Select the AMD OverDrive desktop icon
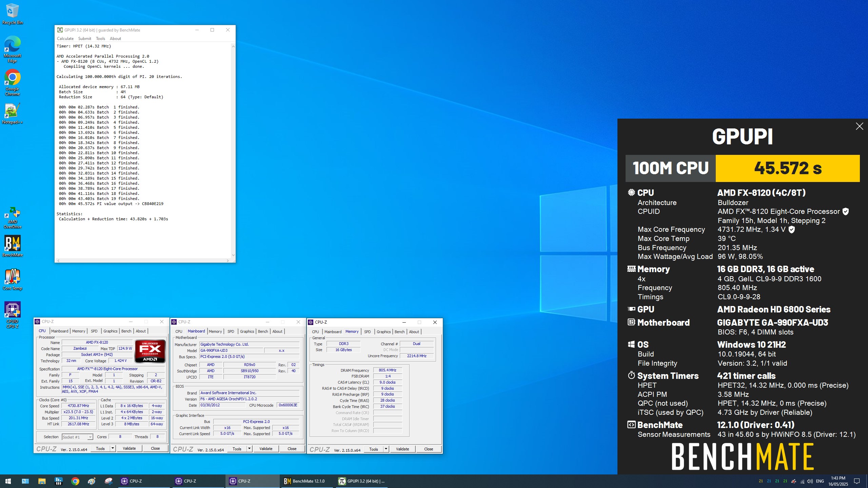868x488 pixels. tap(12, 218)
